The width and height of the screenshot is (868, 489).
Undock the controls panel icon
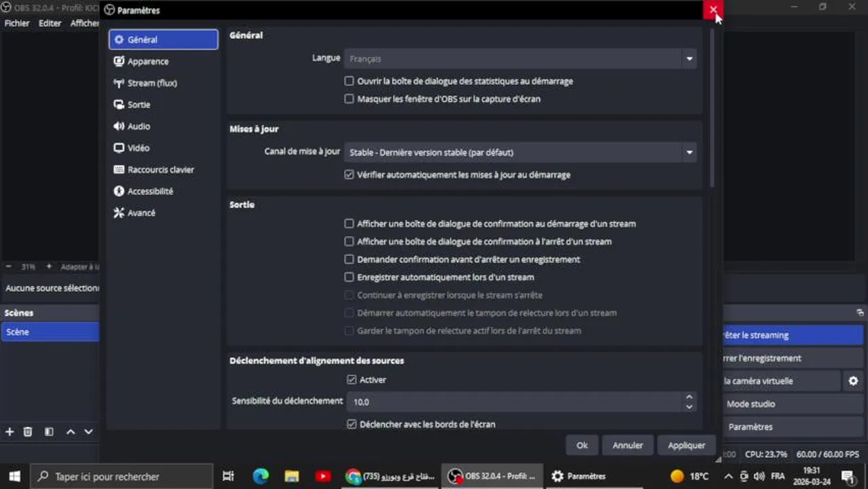(x=860, y=313)
